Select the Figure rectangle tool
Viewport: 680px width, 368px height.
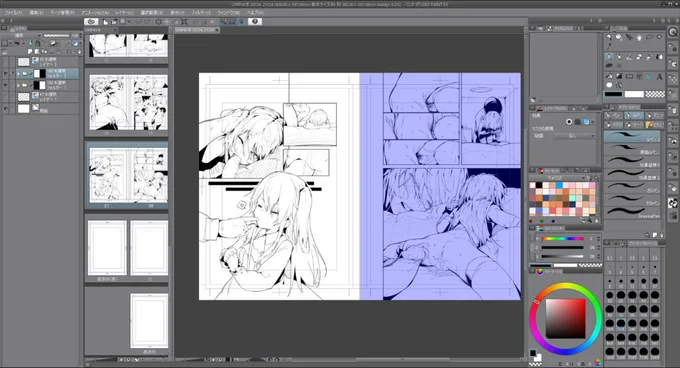pyautogui.click(x=629, y=76)
